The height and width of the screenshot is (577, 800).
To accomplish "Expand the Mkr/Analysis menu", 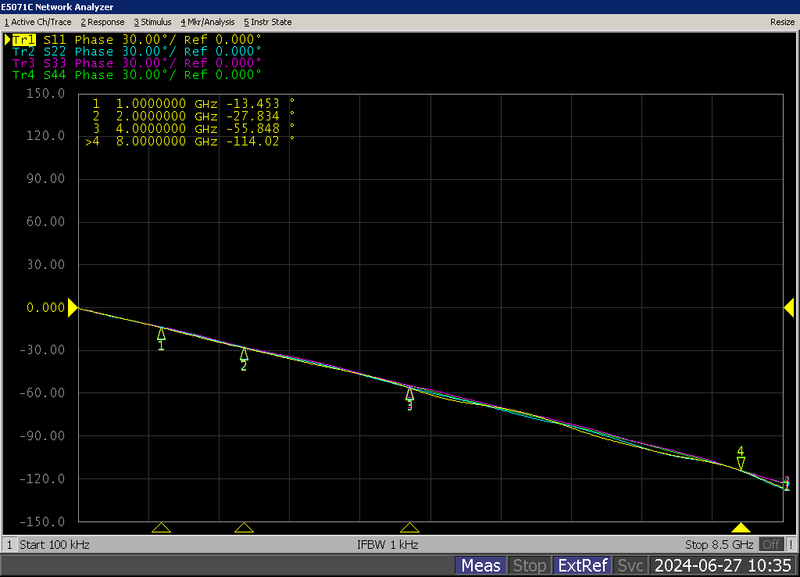I will pyautogui.click(x=207, y=21).
